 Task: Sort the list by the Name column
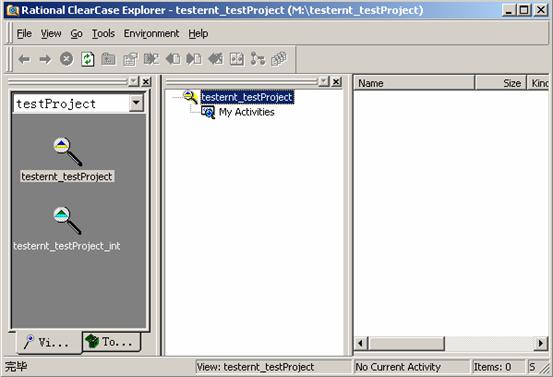tap(414, 83)
